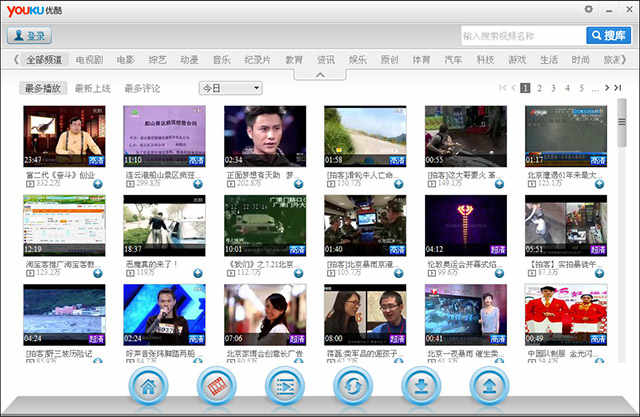
Task: Go to the next page arrow
Action: pyautogui.click(x=607, y=88)
